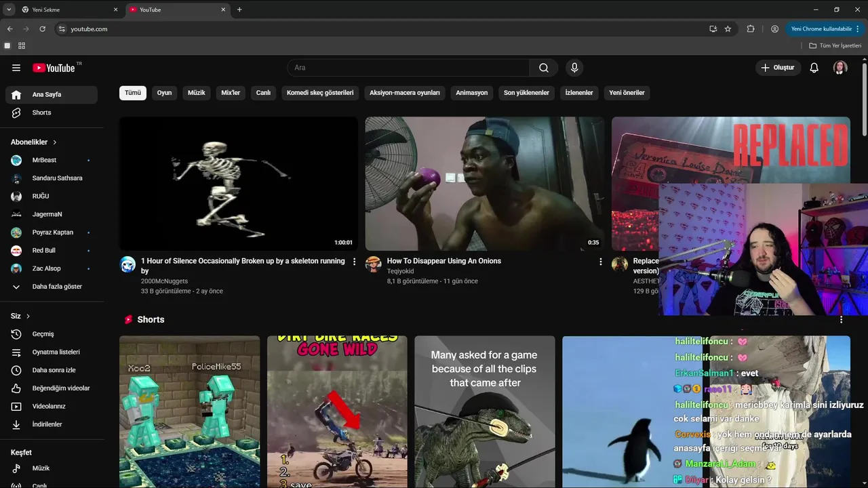The image size is (868, 488).
Task: Open Müzik under Keşfet
Action: pos(52,468)
